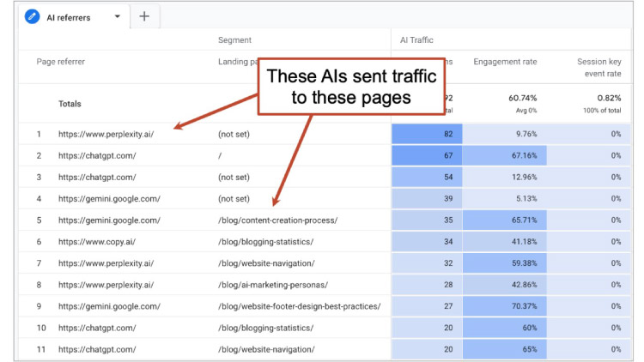Screen dimensions: 644x362
Task: Click the sessions value 27 cell
Action: 427,306
